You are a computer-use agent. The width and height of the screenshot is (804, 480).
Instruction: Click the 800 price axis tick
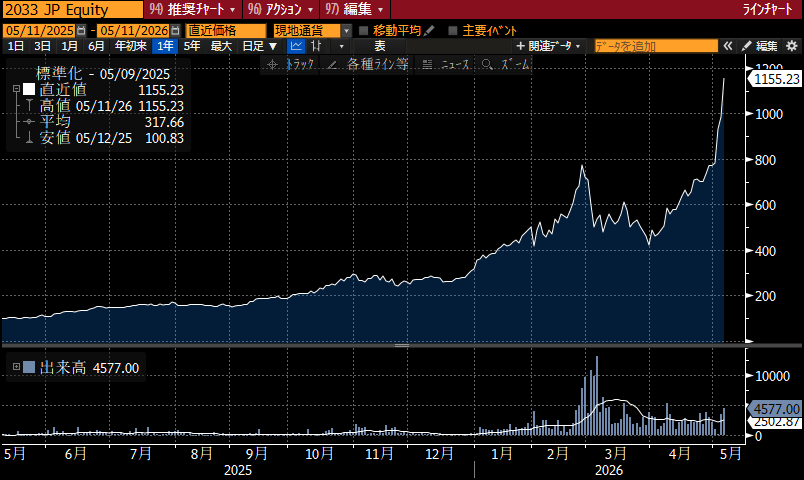coord(765,160)
